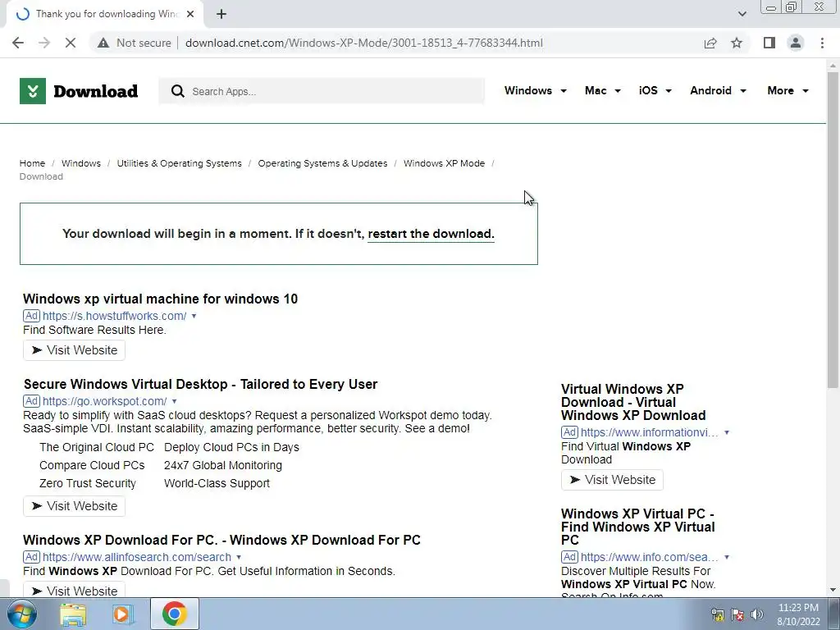
Task: Click the go.workspot.com ad URL
Action: coord(105,401)
